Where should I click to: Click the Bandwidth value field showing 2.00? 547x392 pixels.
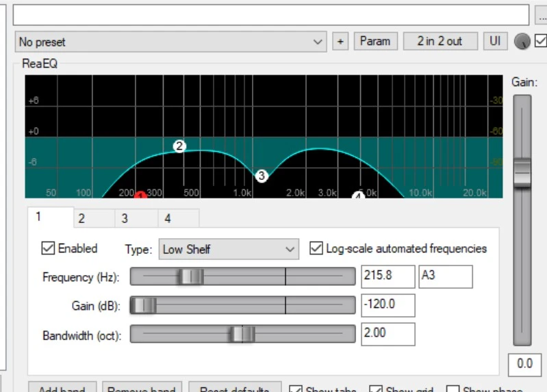(387, 335)
